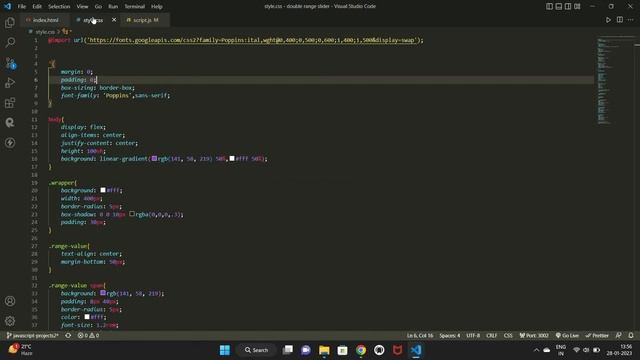The width and height of the screenshot is (640, 360).
Task: Open the Run menu
Action: [113, 7]
